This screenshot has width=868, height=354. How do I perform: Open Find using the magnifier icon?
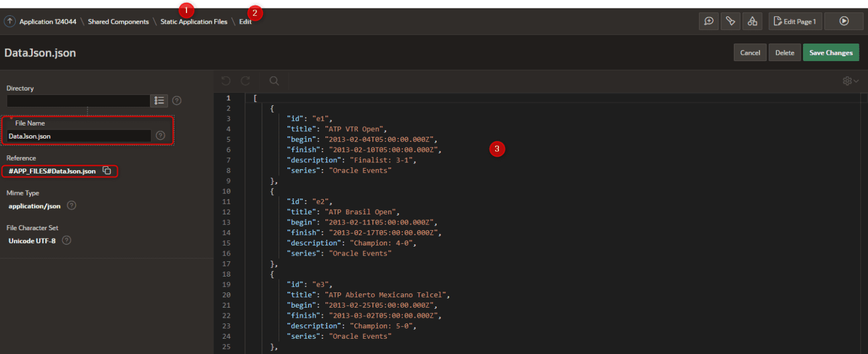[x=274, y=81]
